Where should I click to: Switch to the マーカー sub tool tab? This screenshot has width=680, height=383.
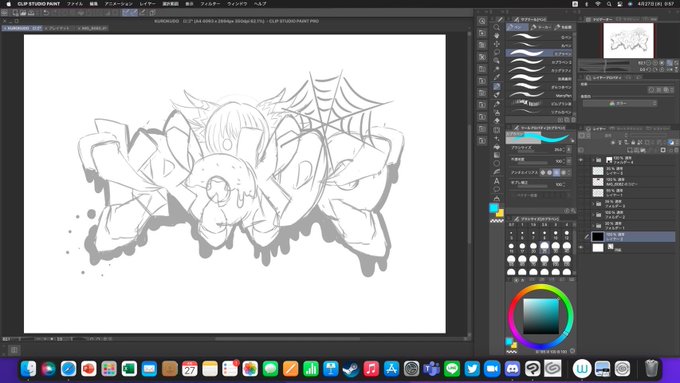point(541,27)
